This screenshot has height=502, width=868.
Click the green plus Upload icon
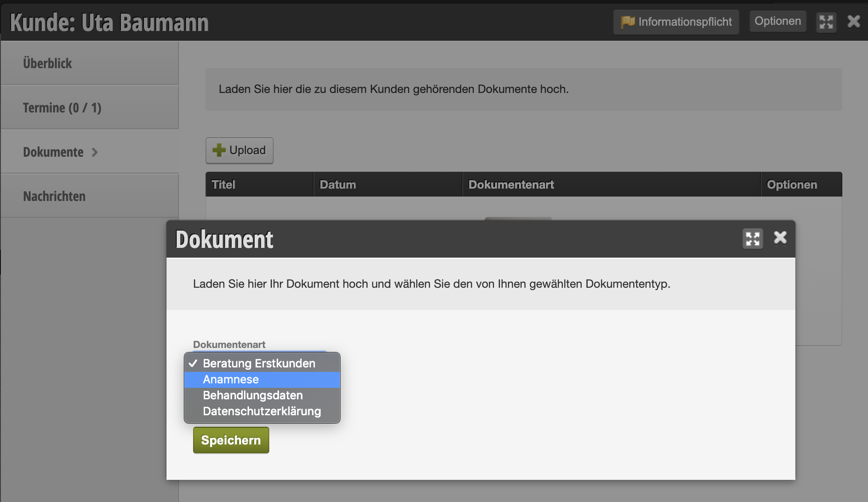click(x=219, y=150)
